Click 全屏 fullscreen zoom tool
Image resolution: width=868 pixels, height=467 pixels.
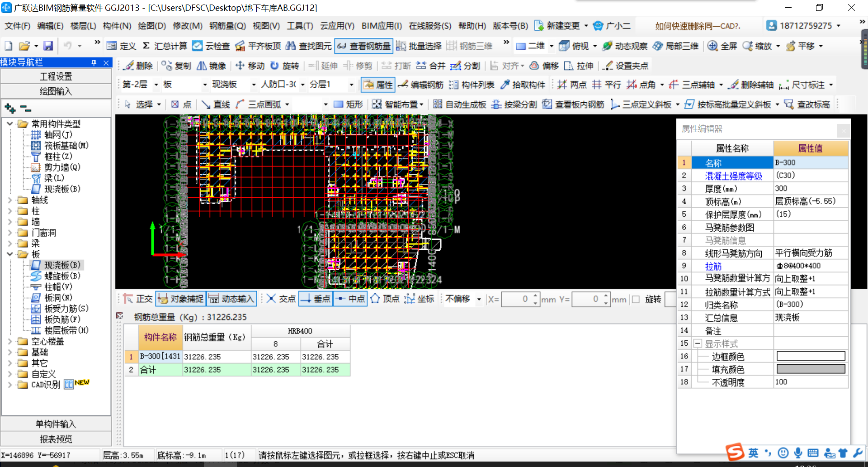[x=722, y=46]
